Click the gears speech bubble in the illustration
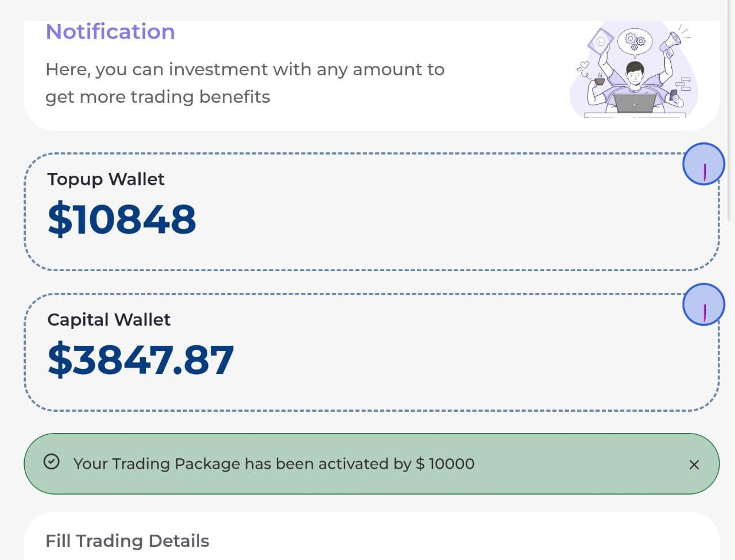 635,40
